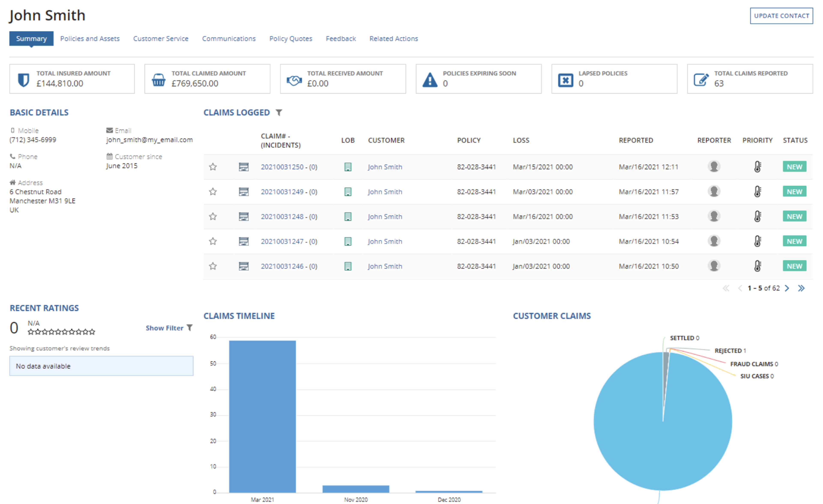Click the reporter avatar for claim 20210031248
This screenshot has width=823, height=504.
coord(714,216)
